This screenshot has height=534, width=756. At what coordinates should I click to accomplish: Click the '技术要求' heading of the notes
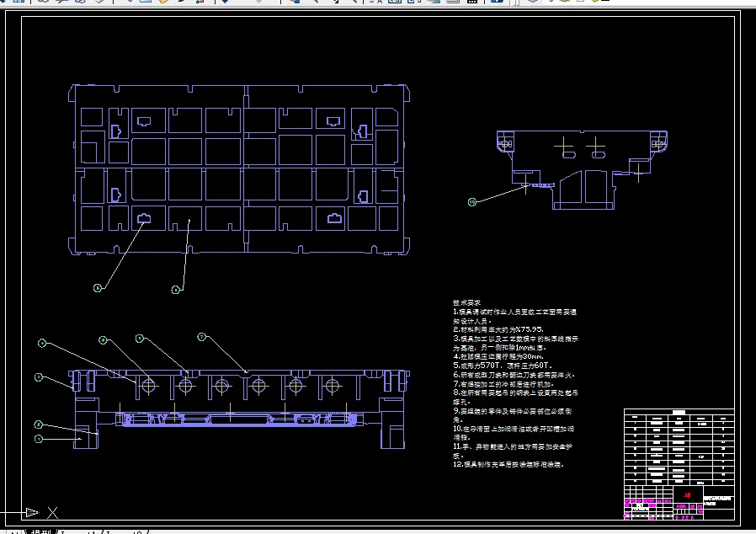point(466,303)
